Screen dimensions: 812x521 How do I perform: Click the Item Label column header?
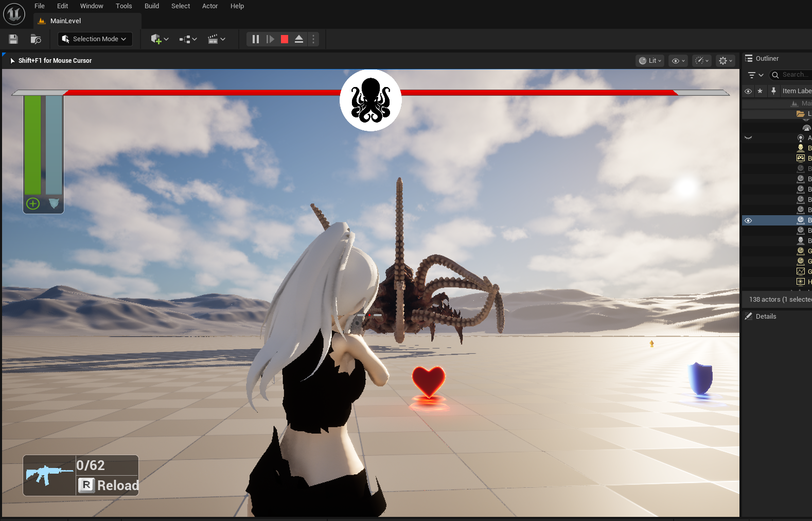(x=797, y=91)
